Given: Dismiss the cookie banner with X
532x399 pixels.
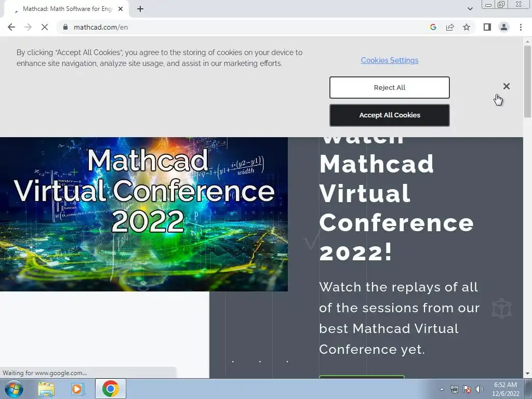Looking at the screenshot, I should click(x=506, y=86).
